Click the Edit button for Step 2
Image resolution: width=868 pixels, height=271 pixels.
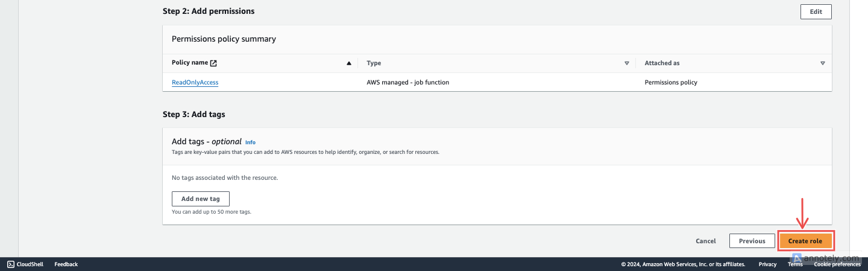pos(816,11)
